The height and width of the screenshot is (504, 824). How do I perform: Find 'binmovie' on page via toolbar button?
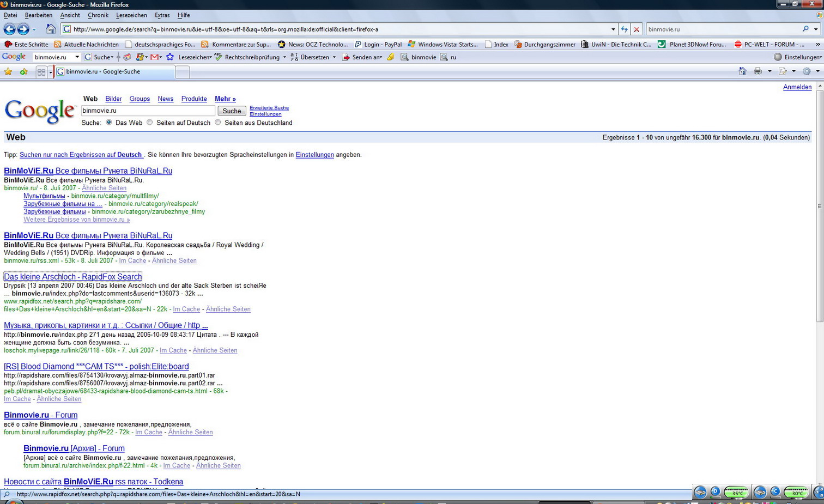pos(419,57)
